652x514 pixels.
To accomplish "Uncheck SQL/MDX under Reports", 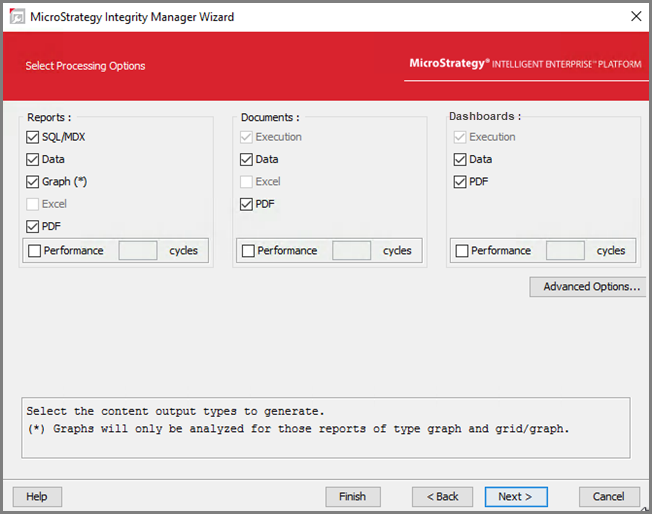I will 34,137.
